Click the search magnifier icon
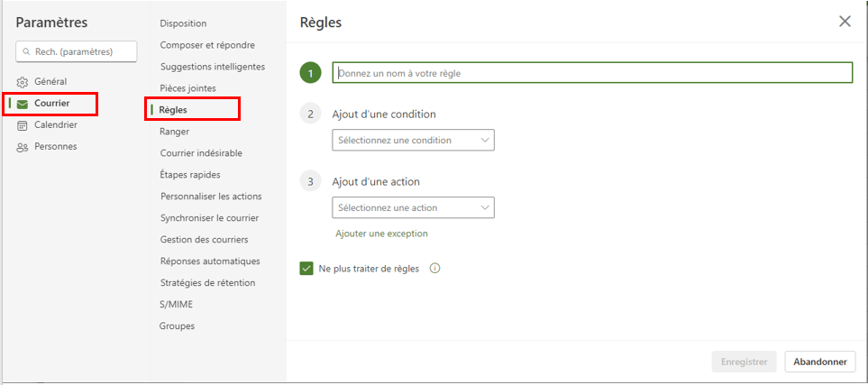868x385 pixels. click(x=27, y=52)
